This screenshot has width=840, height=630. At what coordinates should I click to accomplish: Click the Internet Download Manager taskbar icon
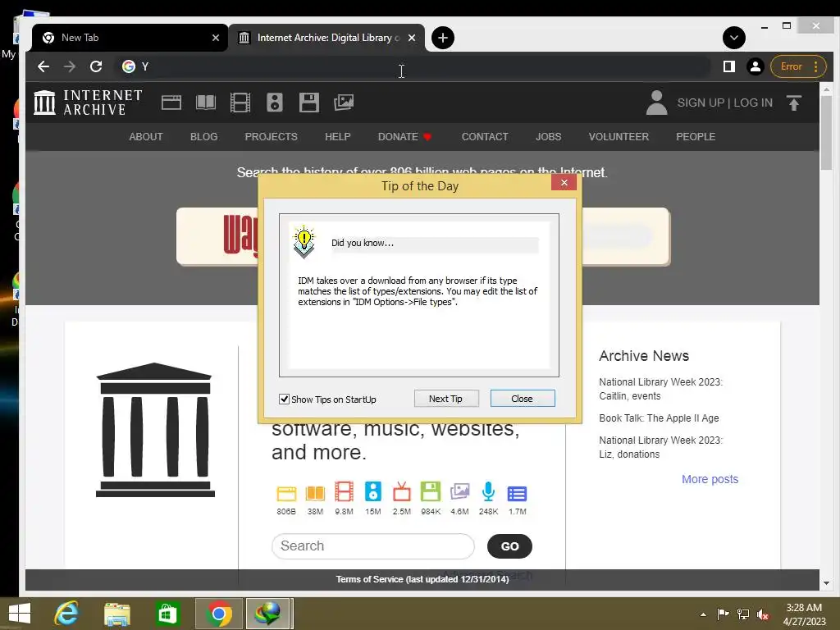pos(268,614)
